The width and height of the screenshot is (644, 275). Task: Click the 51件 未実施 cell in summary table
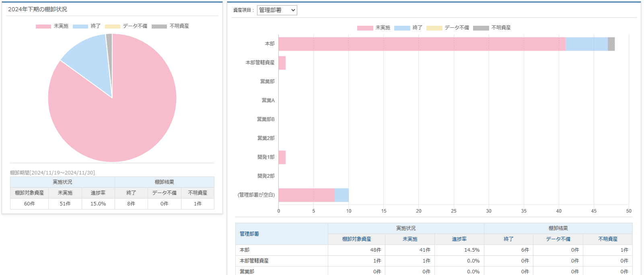[65, 204]
